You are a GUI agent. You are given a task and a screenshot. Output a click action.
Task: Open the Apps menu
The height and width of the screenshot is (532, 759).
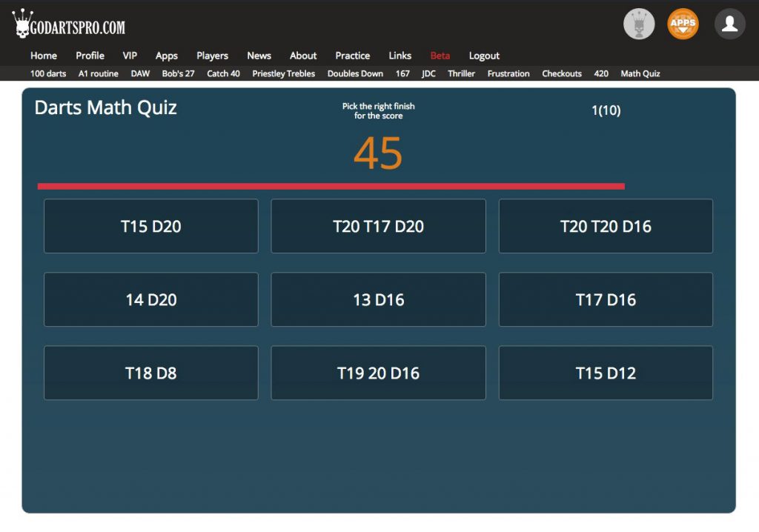166,56
